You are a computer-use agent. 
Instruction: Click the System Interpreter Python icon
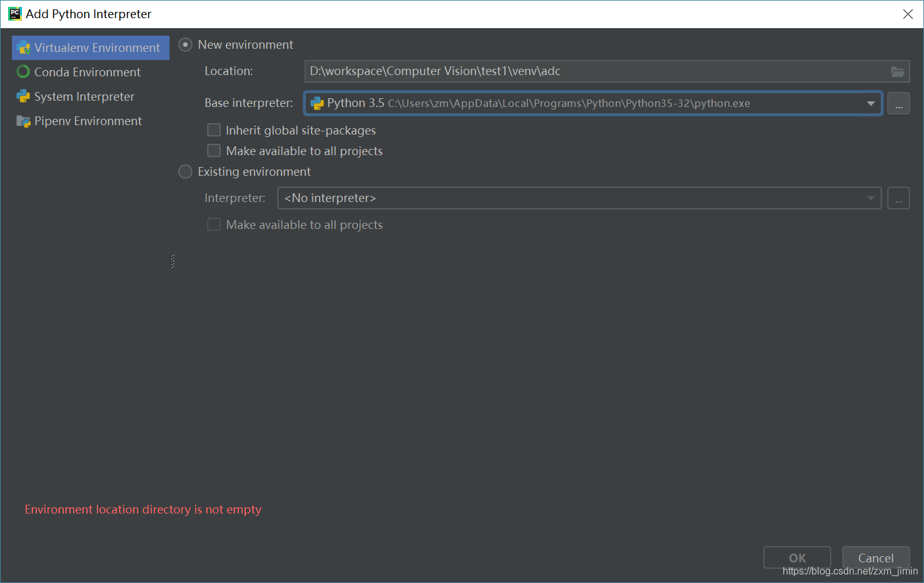[23, 96]
